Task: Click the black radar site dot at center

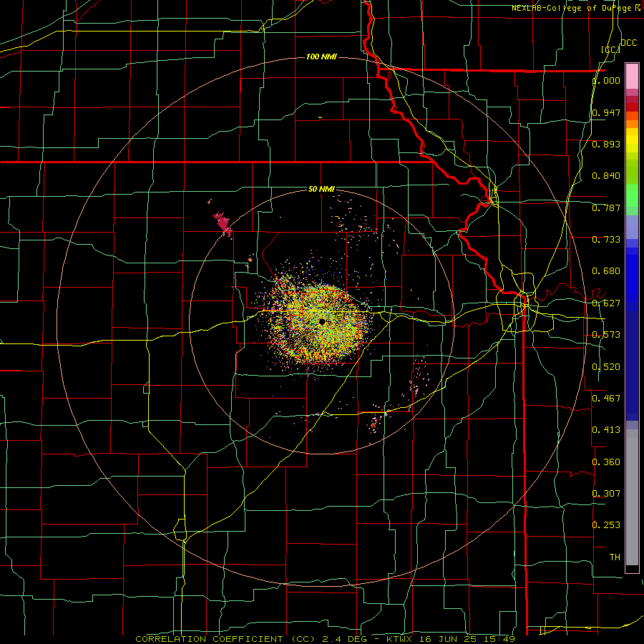Action: click(322, 321)
